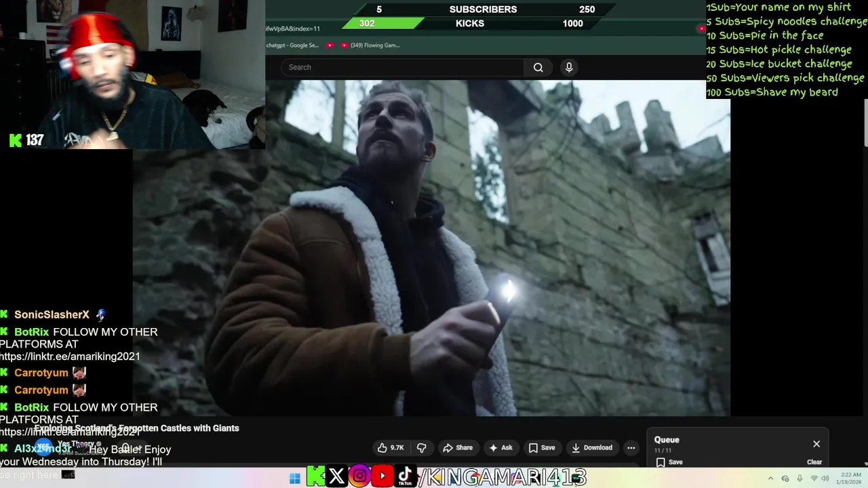The height and width of the screenshot is (488, 868).
Task: Click the 10 Subs=Pie in the face line
Action: (764, 35)
